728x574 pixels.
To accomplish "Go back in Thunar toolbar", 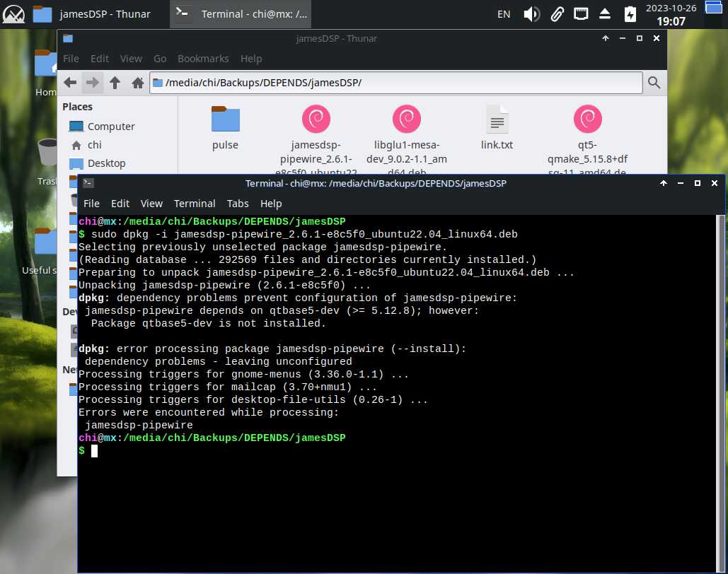I will tap(70, 83).
